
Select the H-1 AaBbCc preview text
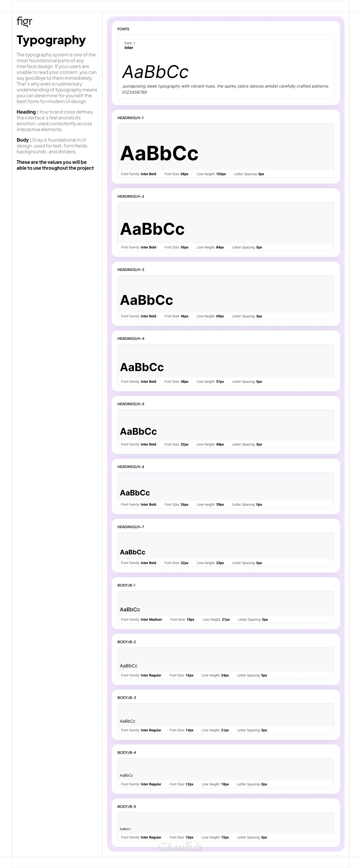pyautogui.click(x=159, y=153)
